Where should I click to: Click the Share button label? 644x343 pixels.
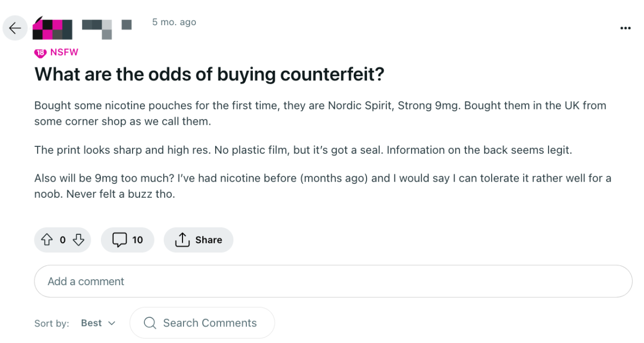pos(209,240)
